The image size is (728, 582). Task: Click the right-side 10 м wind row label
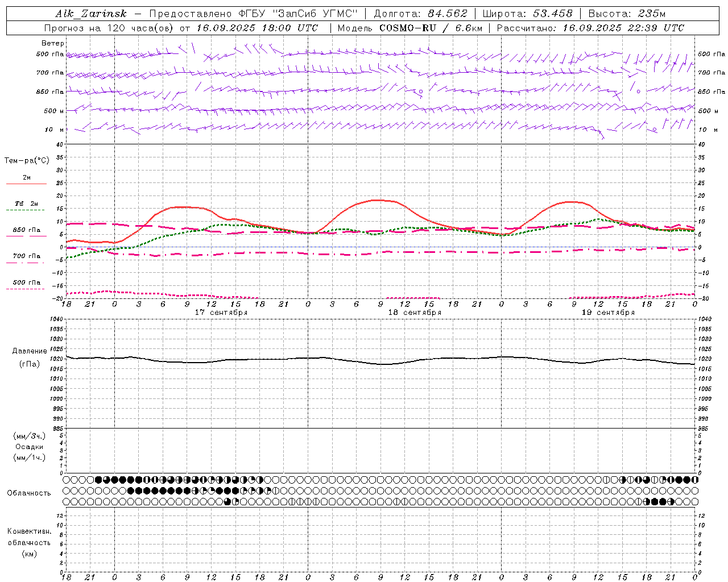707,130
